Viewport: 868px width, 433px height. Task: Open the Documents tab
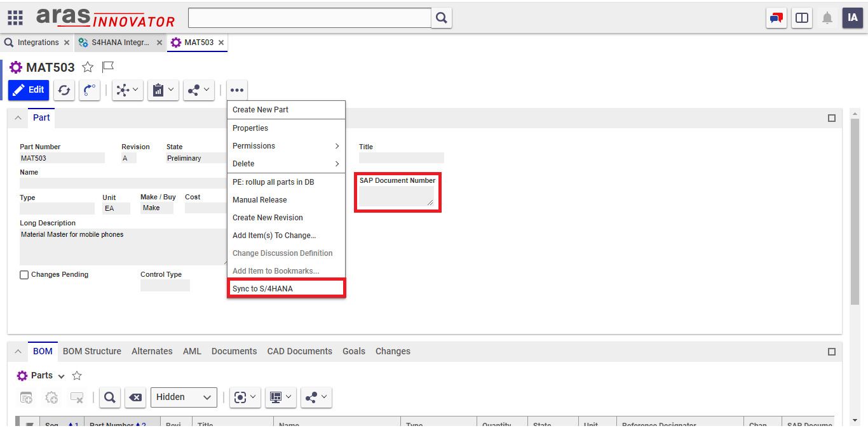click(234, 351)
